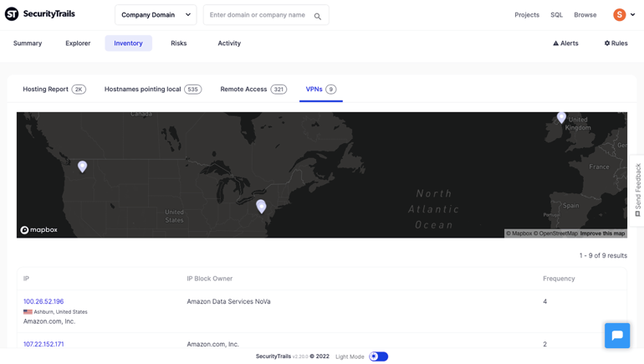Open the Send Feedback side panel
The width and height of the screenshot is (644, 364).
[637, 190]
